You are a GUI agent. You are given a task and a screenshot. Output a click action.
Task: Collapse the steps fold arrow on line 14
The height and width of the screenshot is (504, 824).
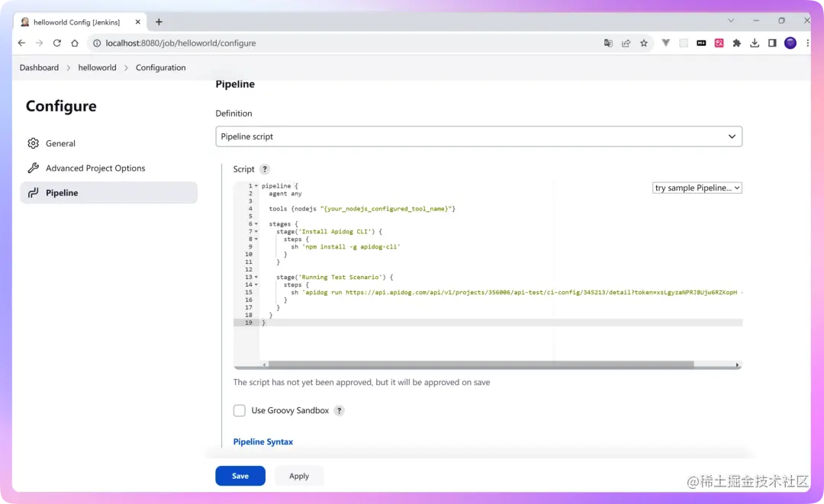[x=256, y=284]
